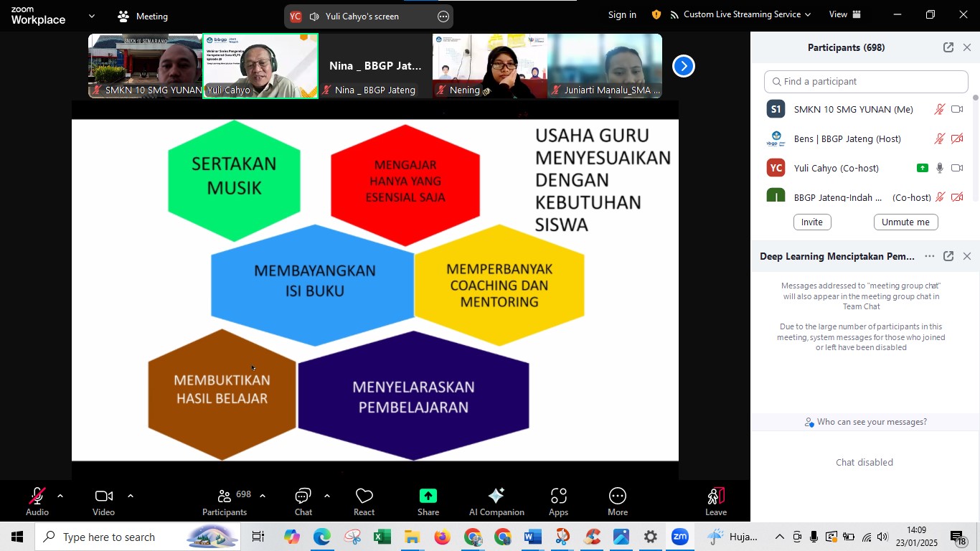
Task: Click the More options icon
Action: point(617,496)
